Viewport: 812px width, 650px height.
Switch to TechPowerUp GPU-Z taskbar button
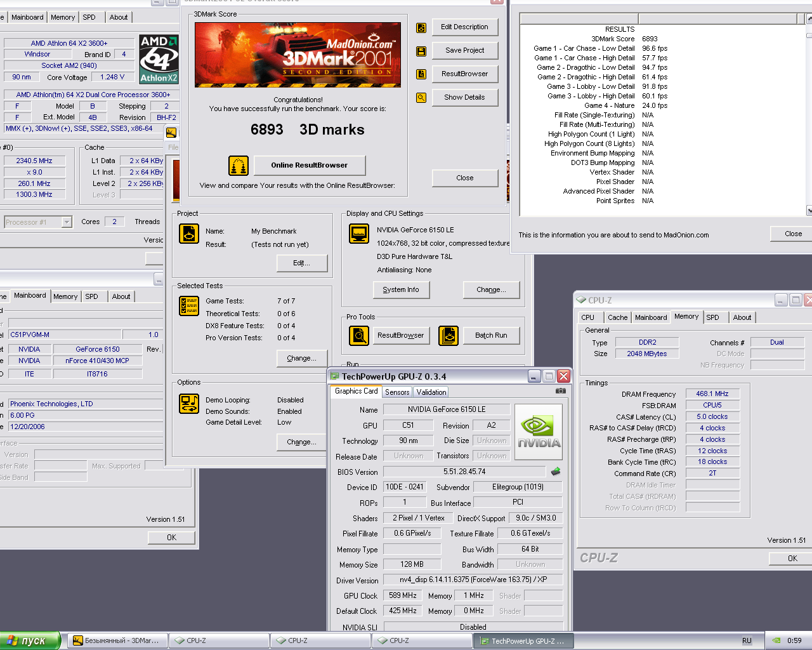[523, 641]
